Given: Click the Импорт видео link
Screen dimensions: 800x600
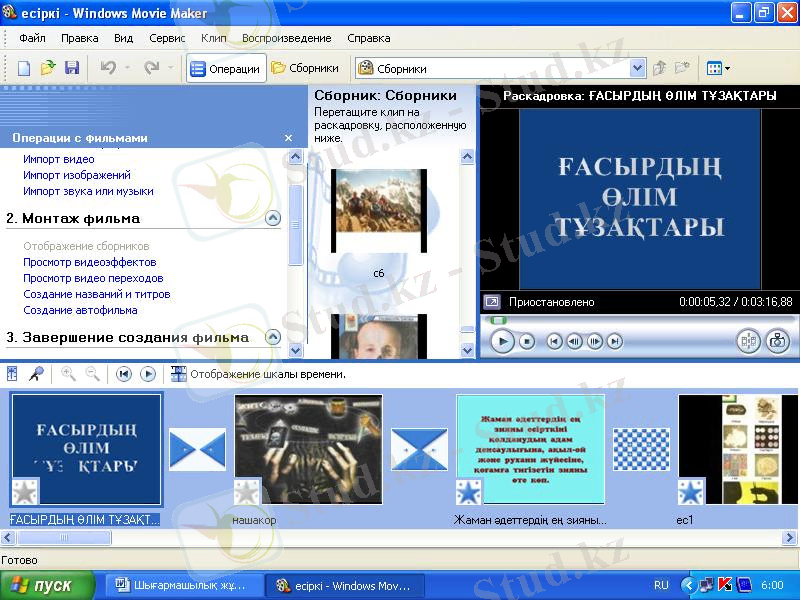Looking at the screenshot, I should click(59, 159).
